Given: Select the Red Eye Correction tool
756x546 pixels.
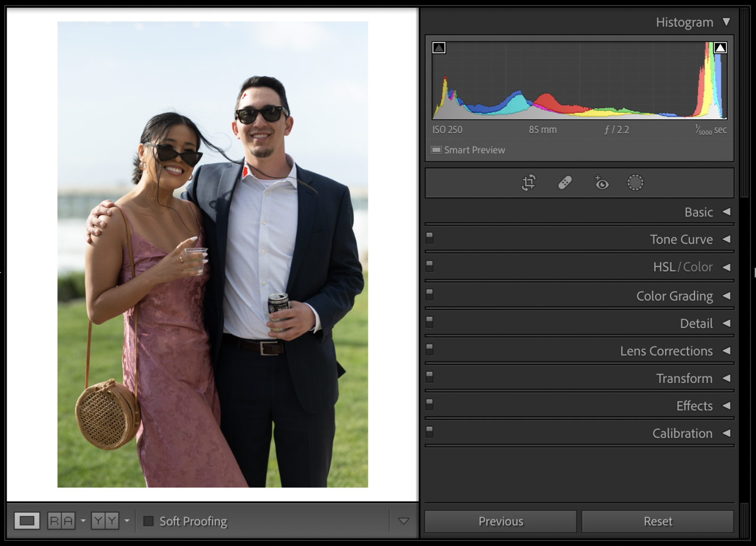Looking at the screenshot, I should click(601, 183).
